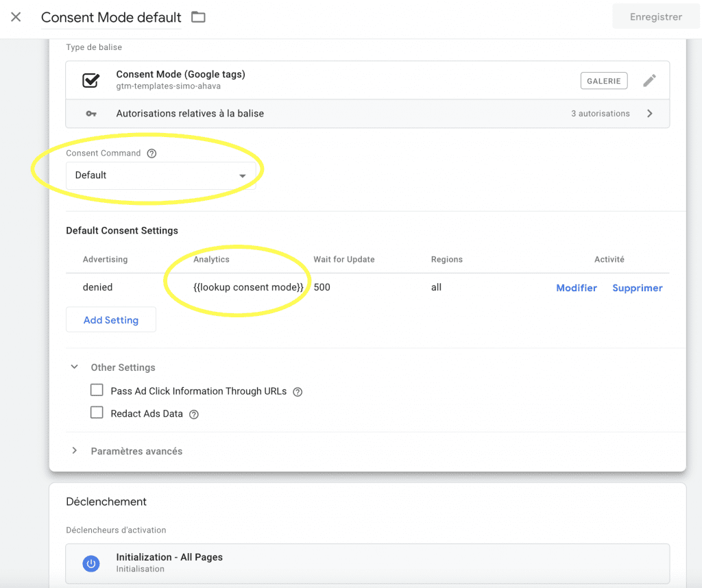Close the tag editor with X icon
This screenshot has width=702, height=588.
coord(16,17)
